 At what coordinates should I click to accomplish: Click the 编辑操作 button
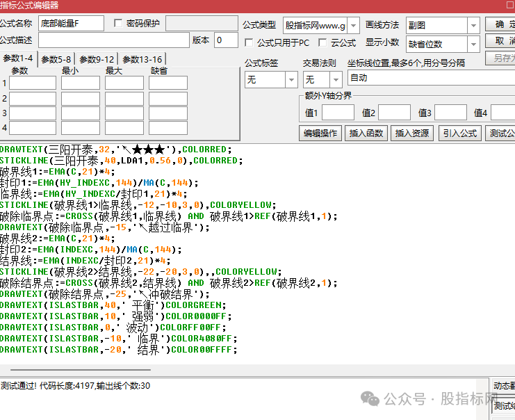pos(320,133)
